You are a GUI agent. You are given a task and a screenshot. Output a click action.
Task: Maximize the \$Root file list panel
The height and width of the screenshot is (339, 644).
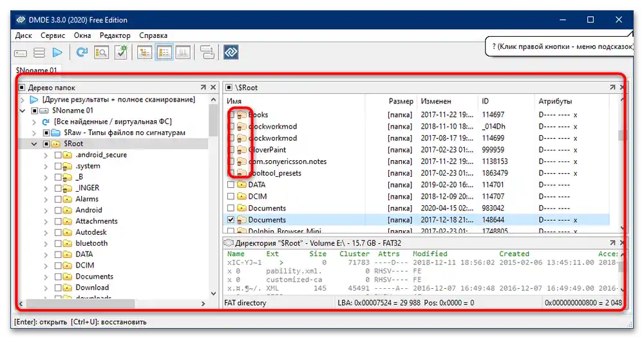coord(612,87)
